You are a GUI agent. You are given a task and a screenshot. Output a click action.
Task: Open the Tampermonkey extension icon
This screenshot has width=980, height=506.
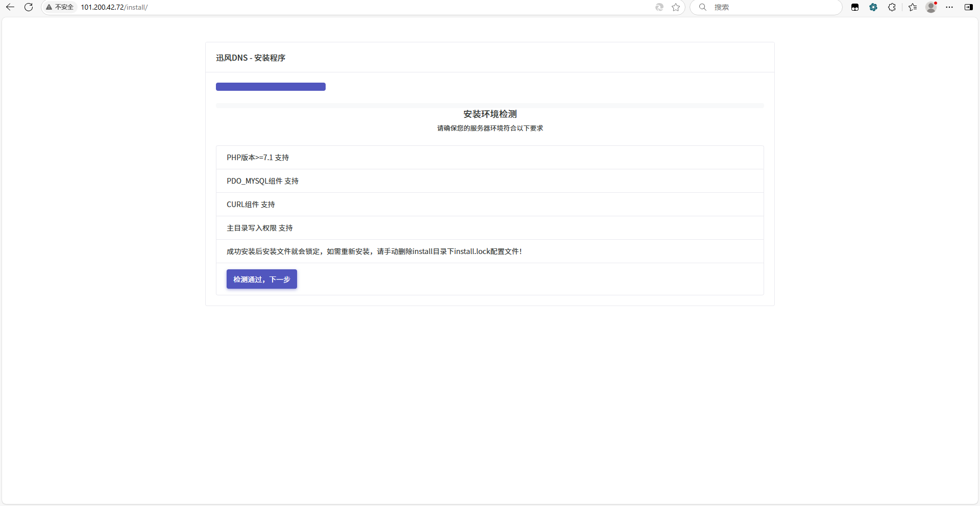coord(855,7)
